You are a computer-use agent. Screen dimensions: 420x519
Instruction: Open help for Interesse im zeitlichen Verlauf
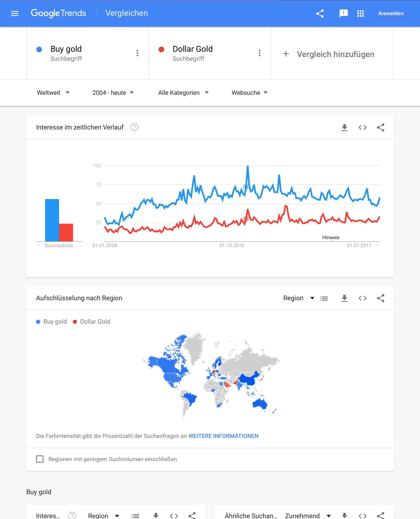[134, 127]
